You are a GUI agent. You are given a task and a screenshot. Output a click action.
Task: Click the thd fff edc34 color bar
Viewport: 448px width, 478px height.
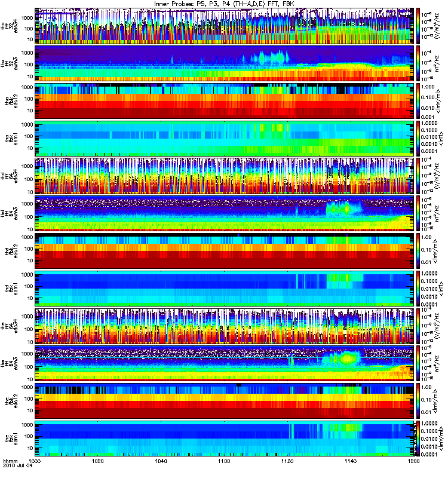point(418,176)
